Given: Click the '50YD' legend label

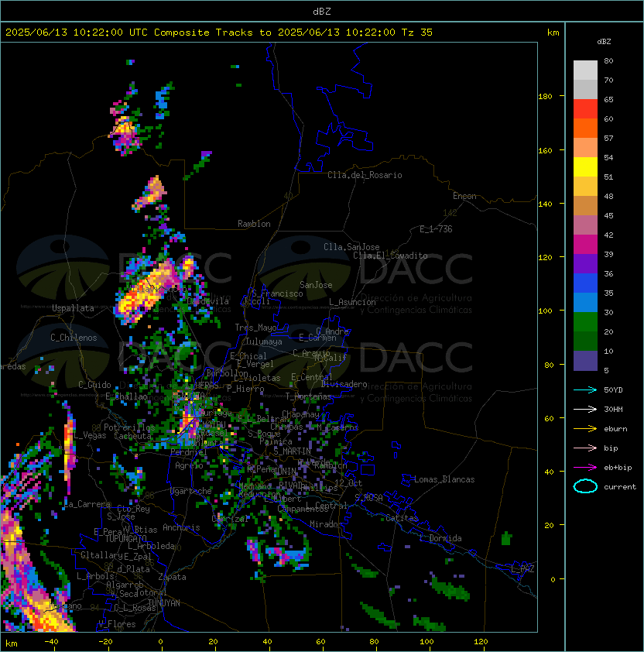Looking at the screenshot, I should pyautogui.click(x=613, y=390).
